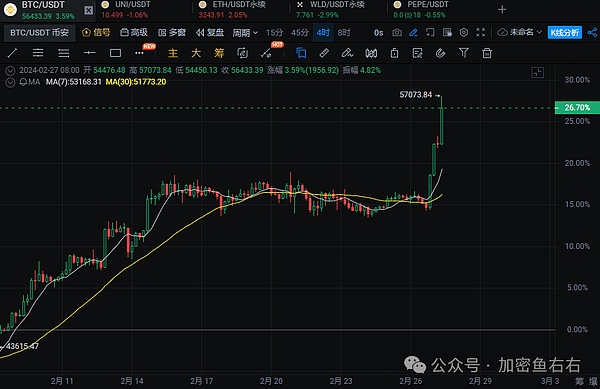
Task: Start 复盘 replay mode
Action: tap(210, 33)
